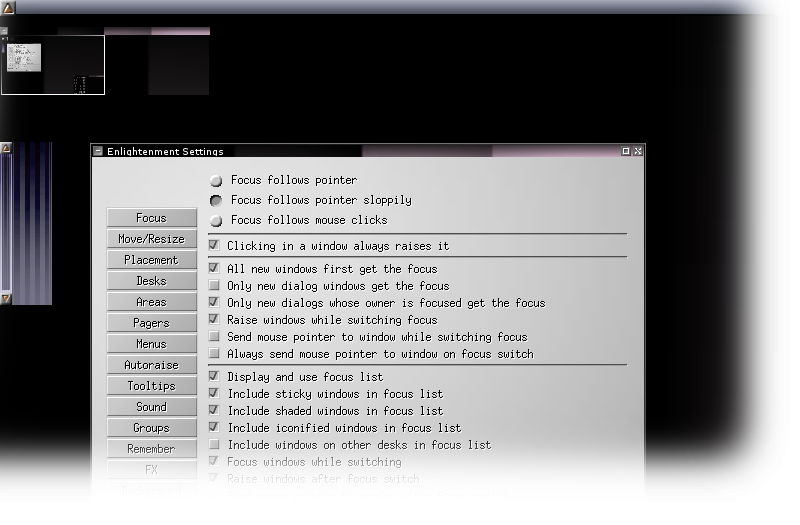800x525 pixels.
Task: Click the small pager menu button
Action: 4,31
